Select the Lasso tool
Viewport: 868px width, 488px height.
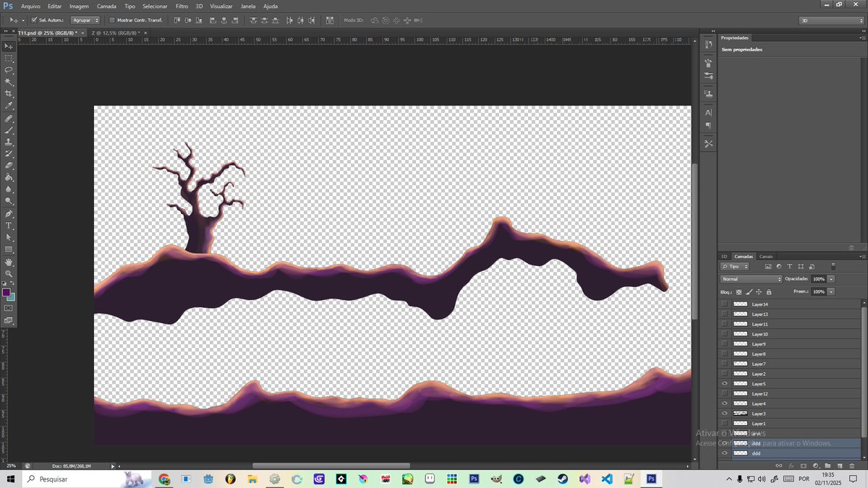(x=9, y=70)
